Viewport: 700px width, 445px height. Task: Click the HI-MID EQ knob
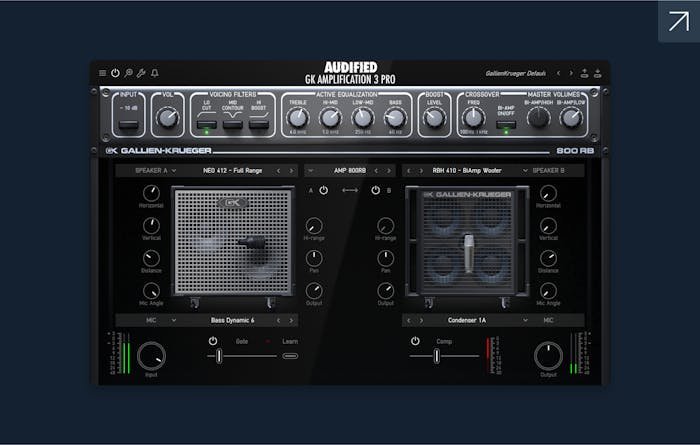click(x=330, y=118)
